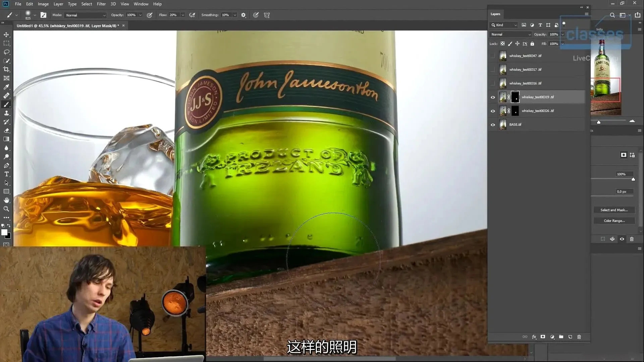Toggle airbrush build-up effect
644x362 pixels.
[192, 15]
